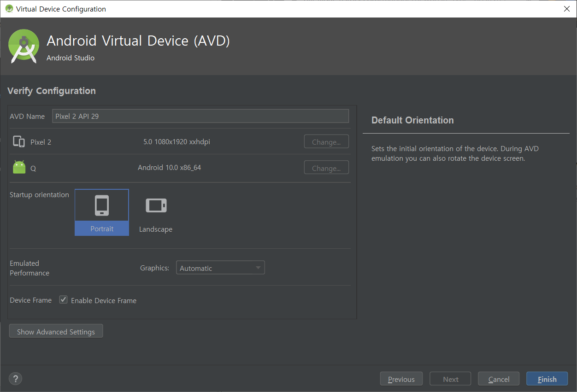Screen dimensions: 577x392
Task: Click the Pixel 2 device icon
Action: (19, 141)
